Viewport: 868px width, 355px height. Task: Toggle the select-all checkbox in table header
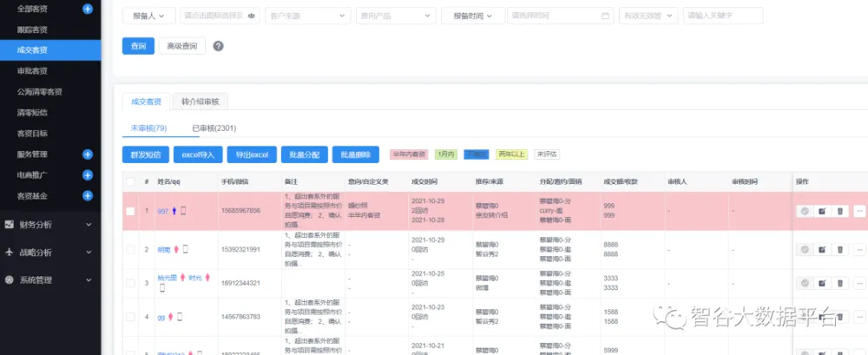tap(130, 181)
